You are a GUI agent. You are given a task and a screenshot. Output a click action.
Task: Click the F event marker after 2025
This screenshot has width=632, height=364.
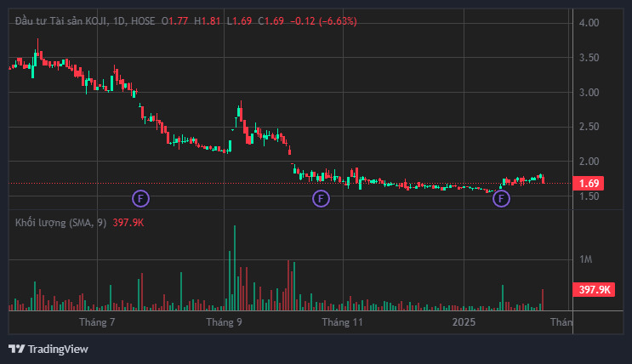(501, 198)
